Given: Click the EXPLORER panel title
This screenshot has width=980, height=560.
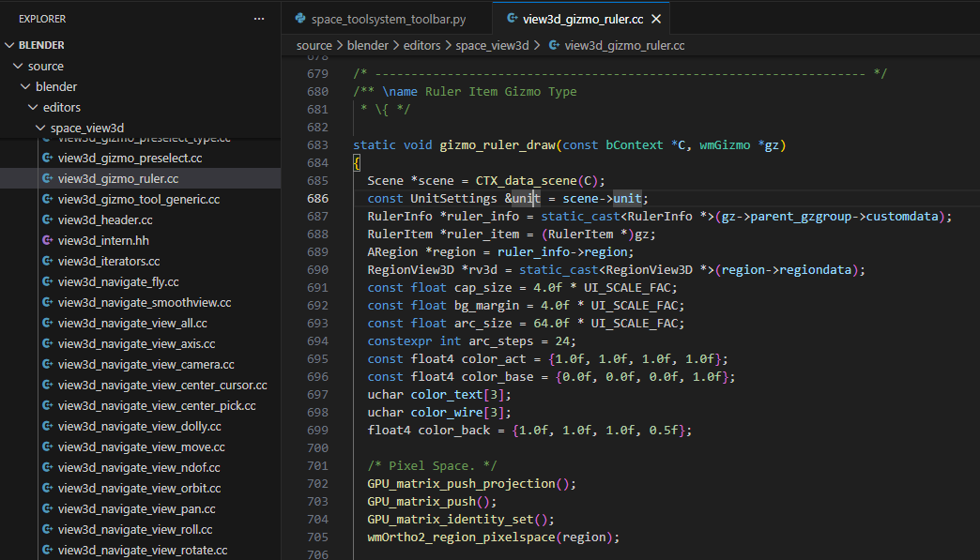Looking at the screenshot, I should 42,19.
